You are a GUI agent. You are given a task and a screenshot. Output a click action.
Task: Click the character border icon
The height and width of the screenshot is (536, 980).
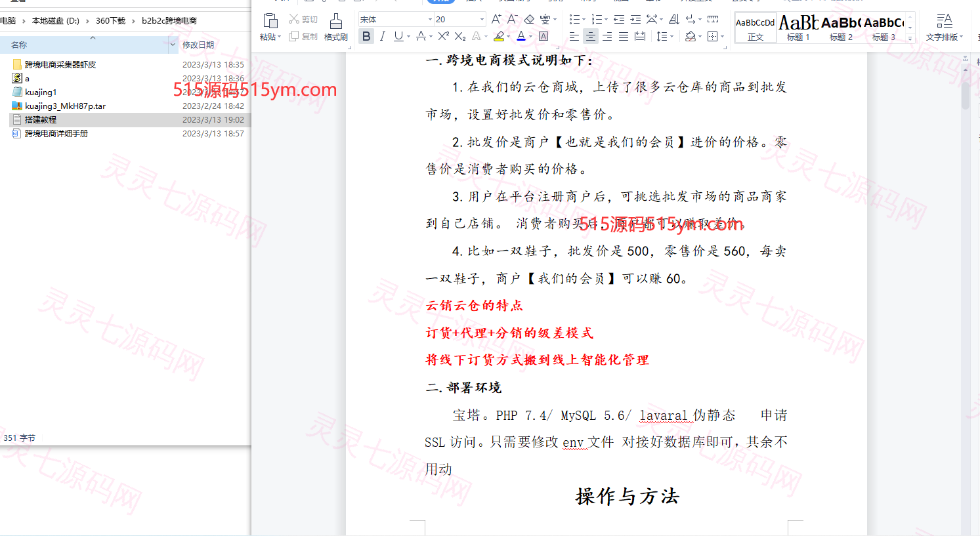point(543,37)
